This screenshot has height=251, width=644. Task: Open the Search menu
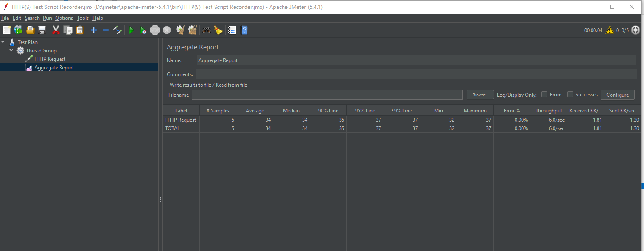point(32,18)
